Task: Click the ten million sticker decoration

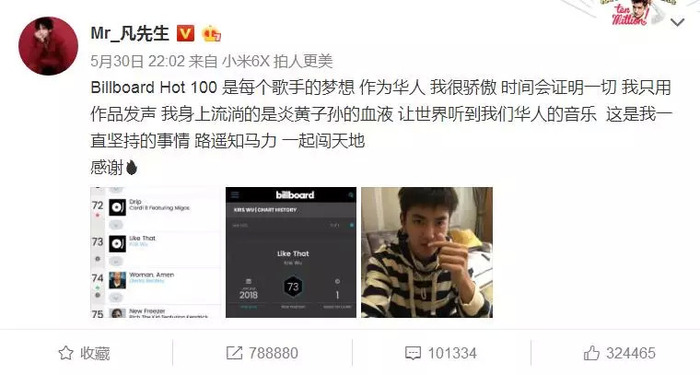Action: [x=629, y=12]
